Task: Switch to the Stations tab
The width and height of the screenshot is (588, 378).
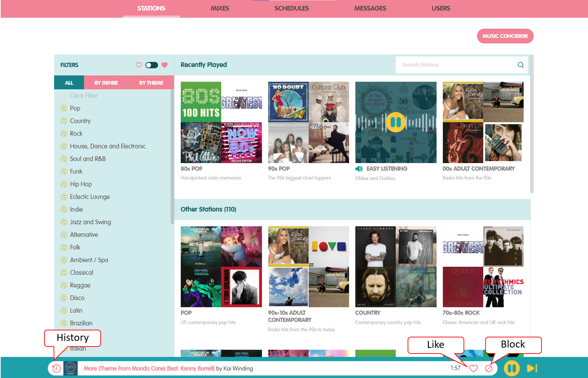Action: pyautogui.click(x=151, y=8)
